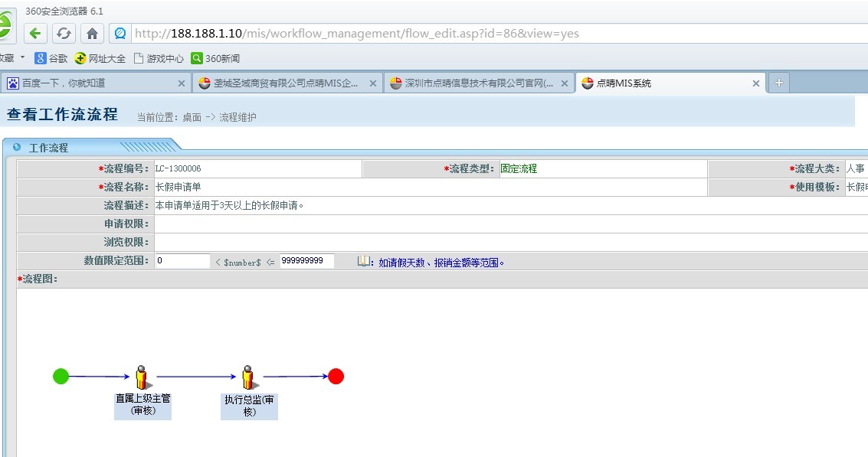868x457 pixels.
Task: Click the address bar URL field
Action: click(498, 34)
